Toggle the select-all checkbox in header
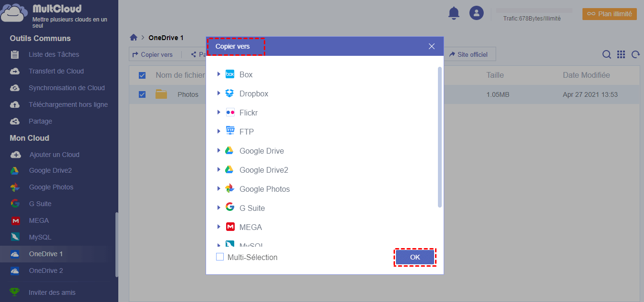Image resolution: width=644 pixels, height=302 pixels. coord(142,75)
